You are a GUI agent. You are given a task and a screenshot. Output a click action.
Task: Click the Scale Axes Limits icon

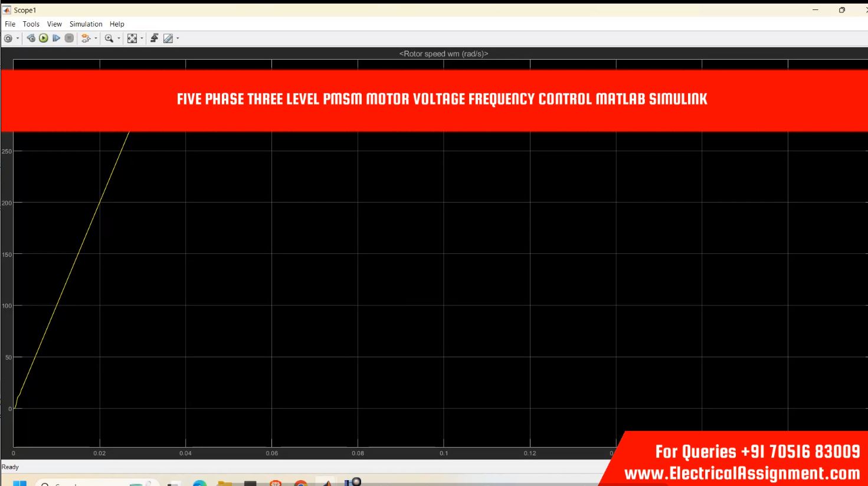pyautogui.click(x=132, y=38)
